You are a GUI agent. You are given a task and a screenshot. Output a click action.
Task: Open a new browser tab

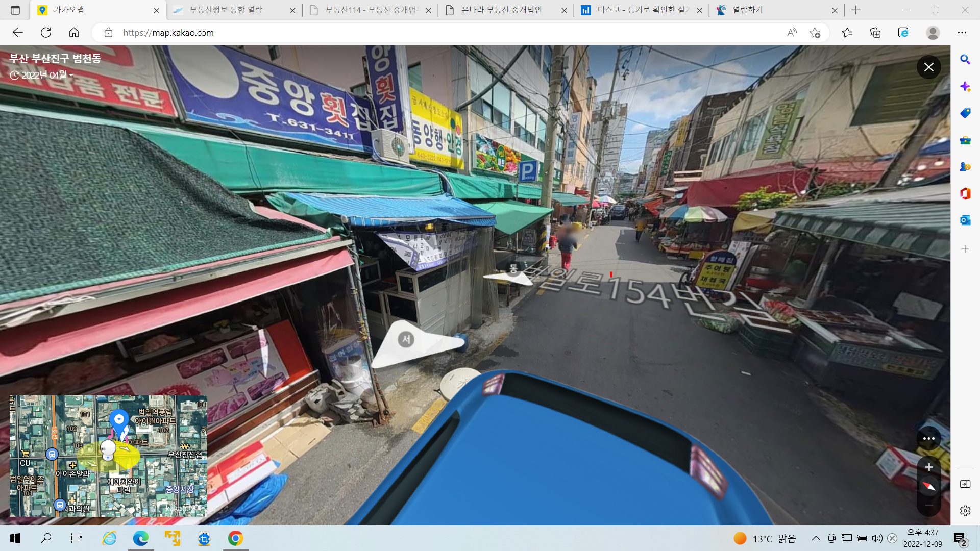[x=856, y=10]
